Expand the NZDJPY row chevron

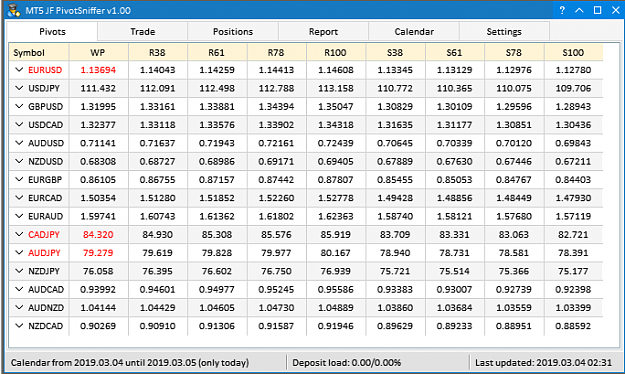click(x=19, y=271)
